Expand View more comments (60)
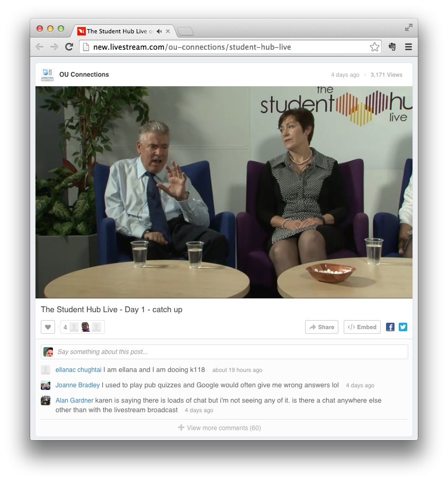 click(x=219, y=428)
